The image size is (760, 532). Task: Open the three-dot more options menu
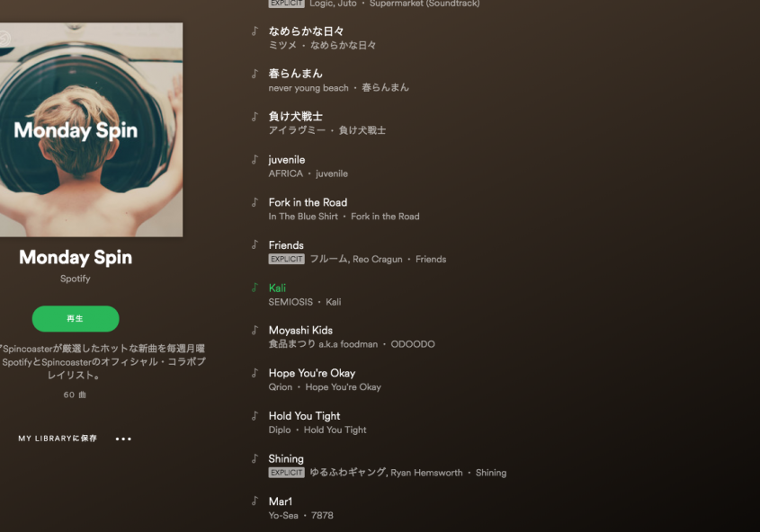tap(123, 439)
